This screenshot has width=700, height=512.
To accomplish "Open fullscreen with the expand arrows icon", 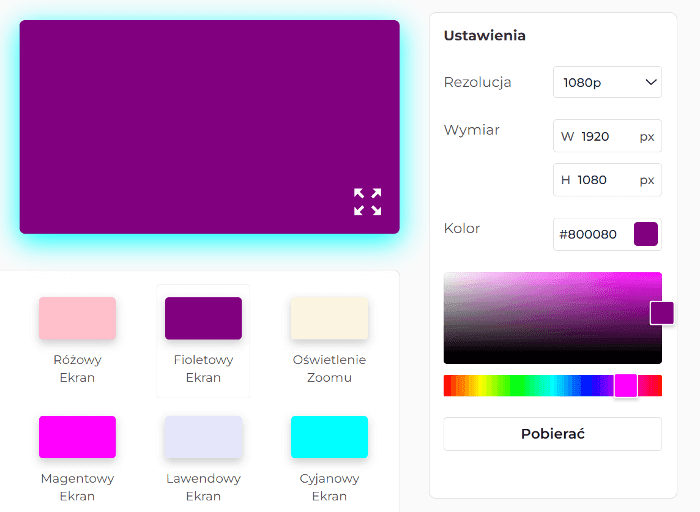I will pyautogui.click(x=367, y=202).
